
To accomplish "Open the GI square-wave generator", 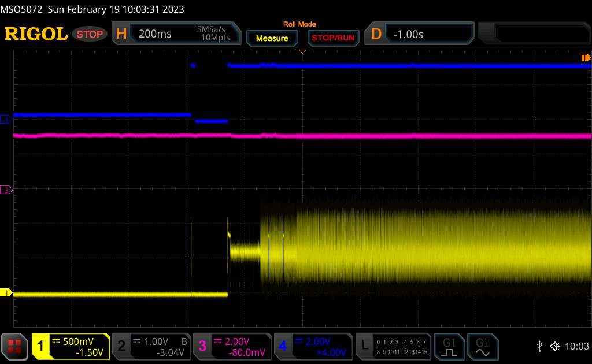I will pos(449,346).
